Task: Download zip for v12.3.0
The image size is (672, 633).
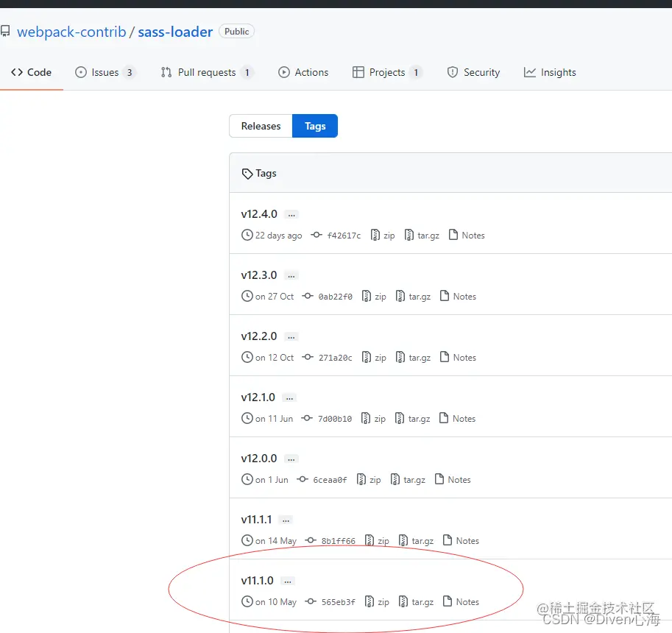Action: tap(374, 297)
